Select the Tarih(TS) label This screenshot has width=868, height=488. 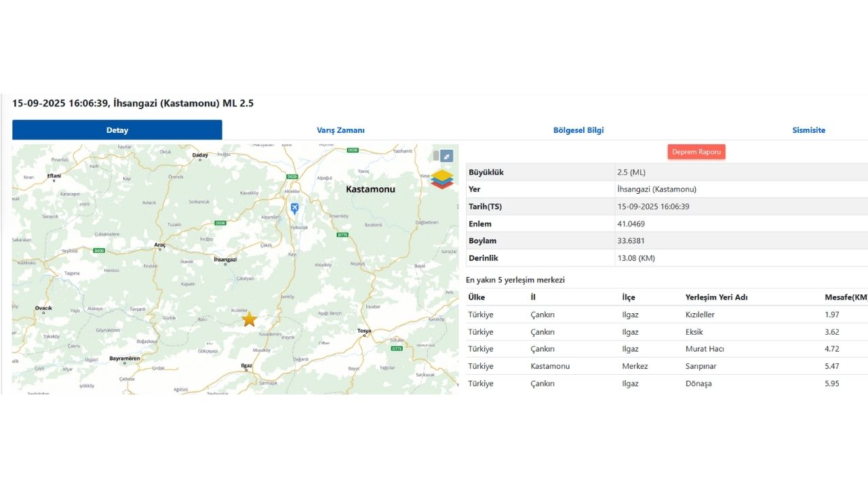[x=486, y=207]
